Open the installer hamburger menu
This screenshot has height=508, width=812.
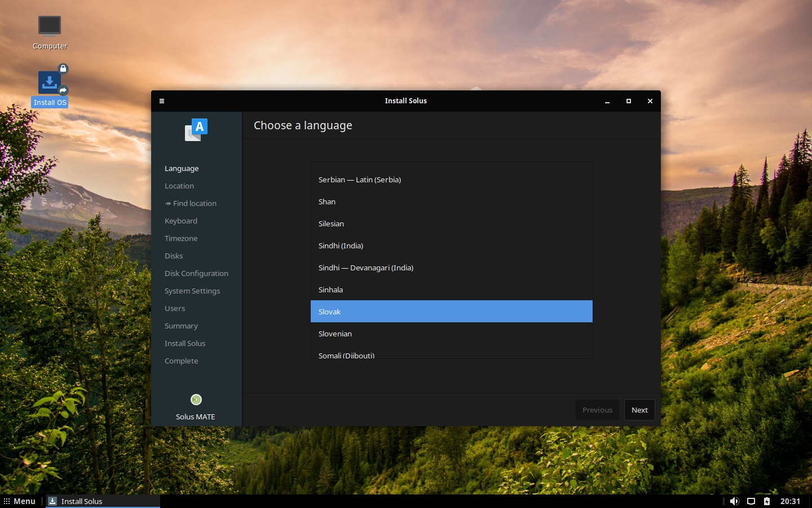pyautogui.click(x=162, y=101)
